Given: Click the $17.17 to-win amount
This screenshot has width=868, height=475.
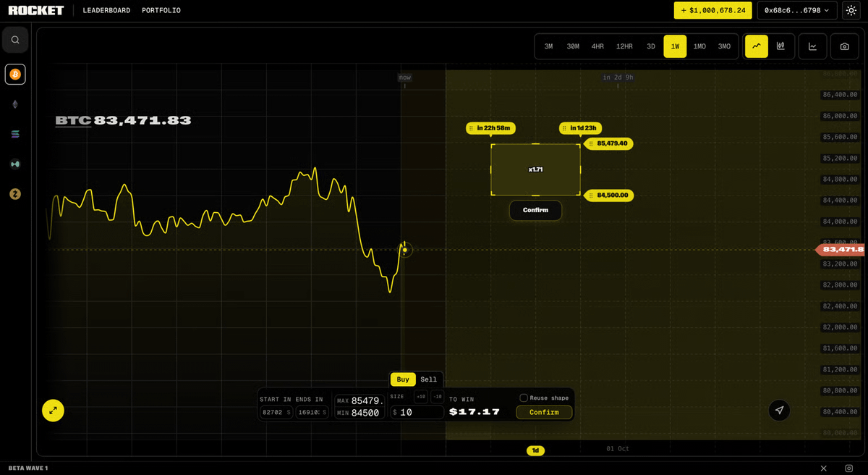Looking at the screenshot, I should 475,412.
